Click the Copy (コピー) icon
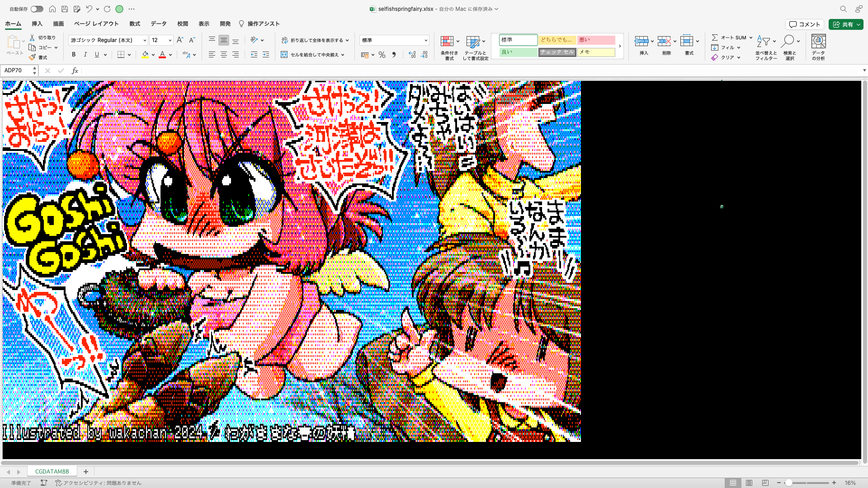 pos(32,47)
